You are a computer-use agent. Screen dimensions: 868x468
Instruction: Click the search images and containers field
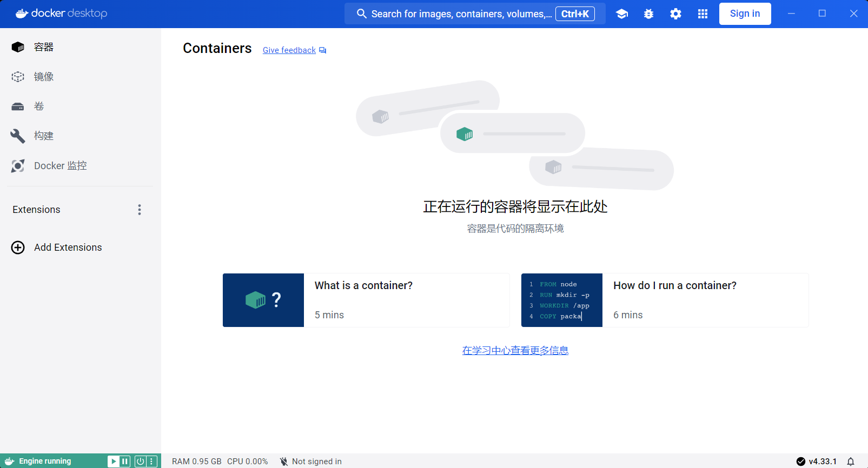coord(460,14)
